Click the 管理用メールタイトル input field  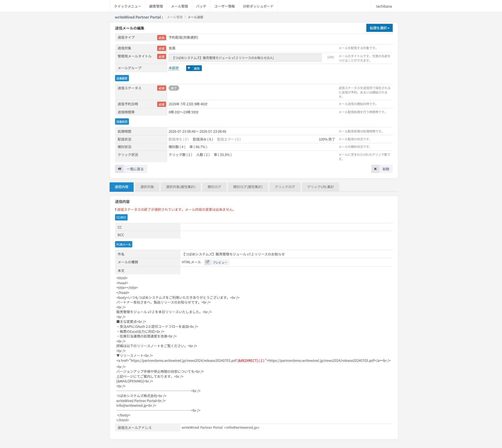click(245, 58)
